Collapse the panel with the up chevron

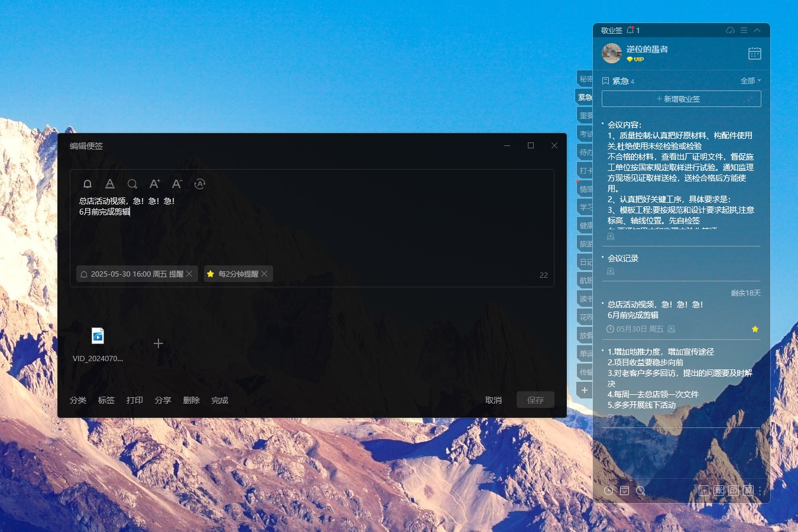[757, 30]
